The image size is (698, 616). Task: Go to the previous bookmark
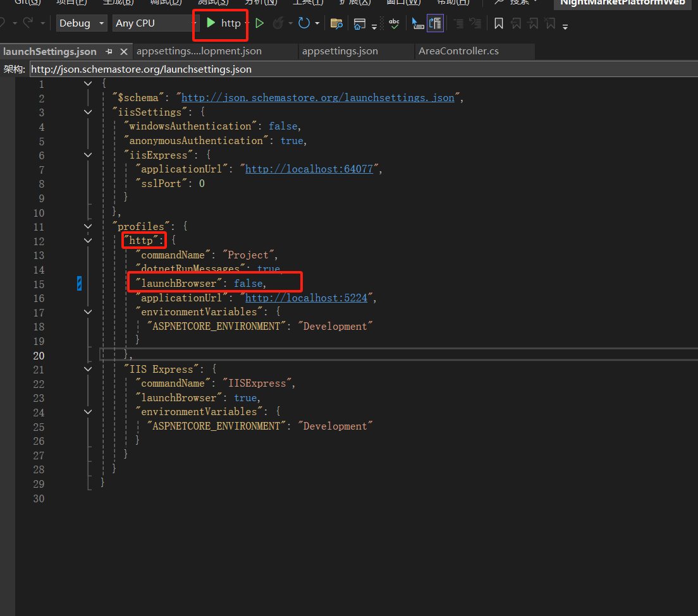coord(516,23)
